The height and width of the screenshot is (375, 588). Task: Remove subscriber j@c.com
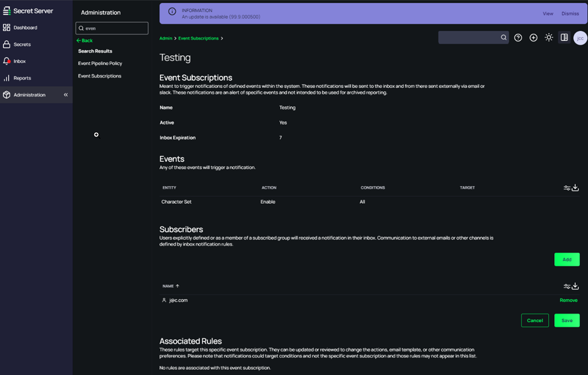click(x=568, y=300)
